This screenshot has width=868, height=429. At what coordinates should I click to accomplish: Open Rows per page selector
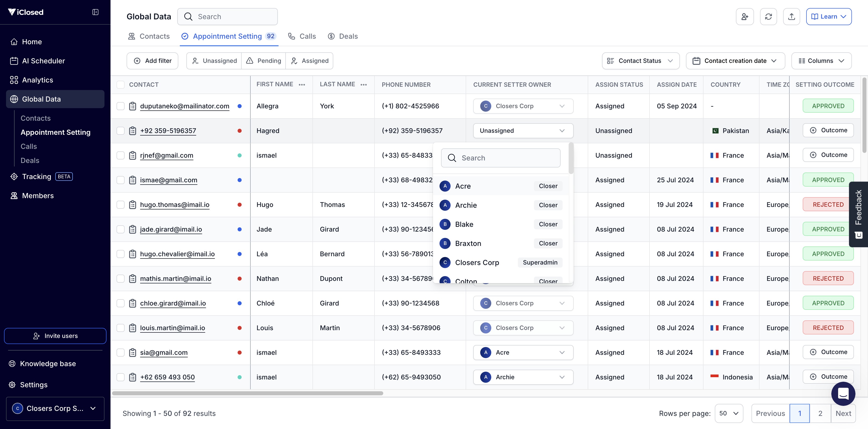(729, 413)
